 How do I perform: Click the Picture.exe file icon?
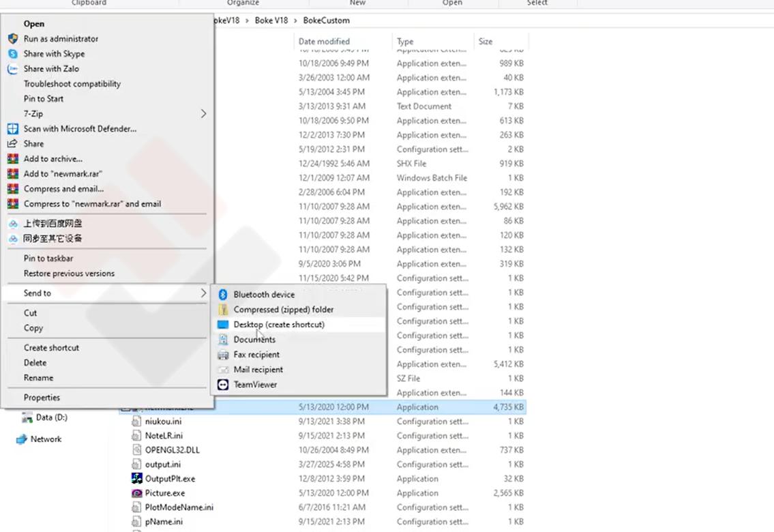click(x=138, y=493)
